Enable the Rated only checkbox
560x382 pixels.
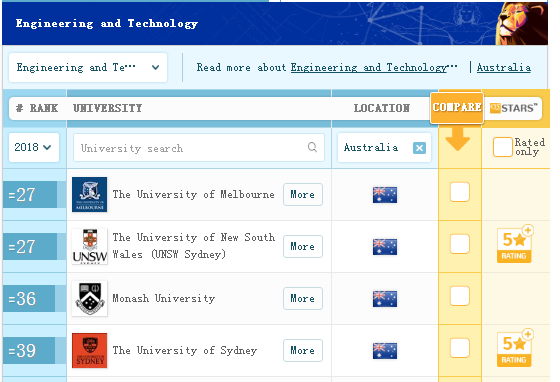[502, 147]
